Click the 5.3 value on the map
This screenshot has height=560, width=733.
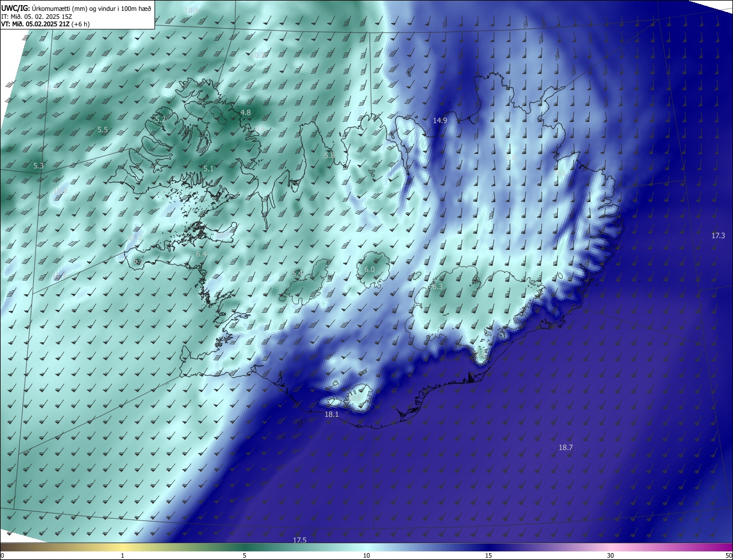point(38,165)
